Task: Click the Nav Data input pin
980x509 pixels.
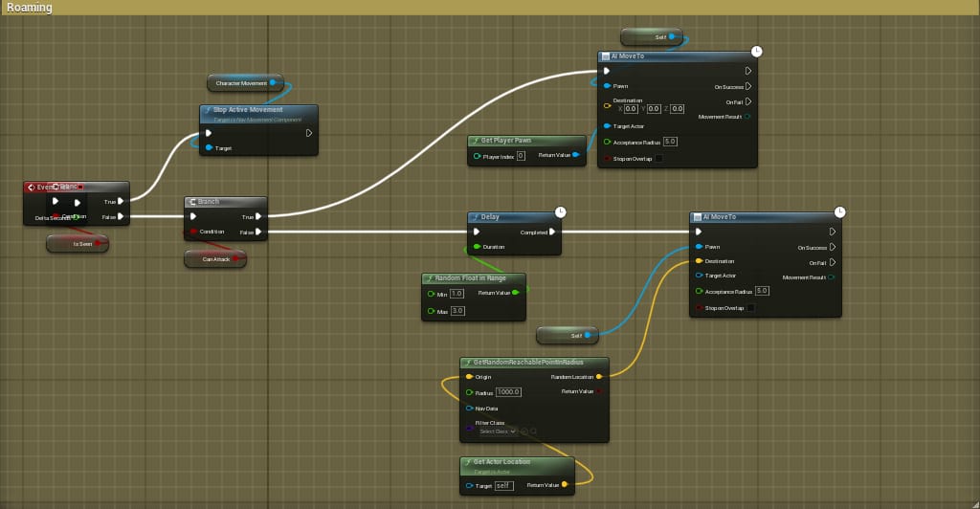Action: click(468, 408)
